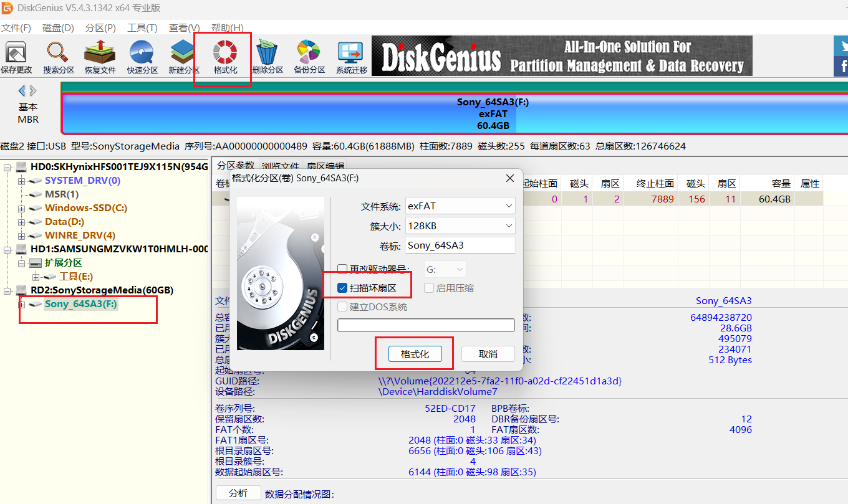Expand the SYSTEM_DRV(0) tree node
This screenshot has width=848, height=504.
(22, 181)
